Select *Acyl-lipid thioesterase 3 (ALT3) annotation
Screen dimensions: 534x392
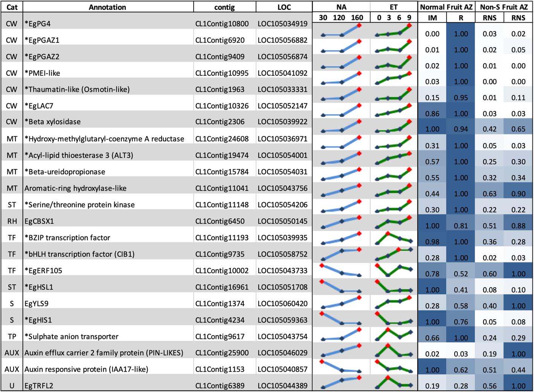point(79,156)
